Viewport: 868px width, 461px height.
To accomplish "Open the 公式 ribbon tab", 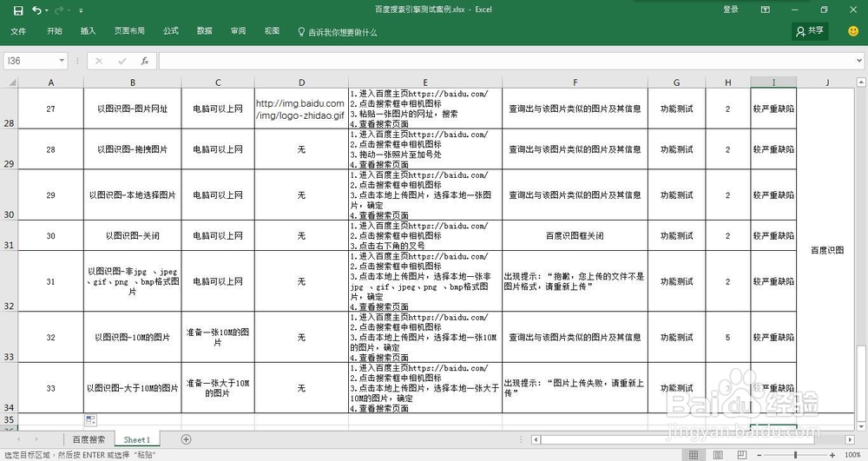I will (x=170, y=31).
